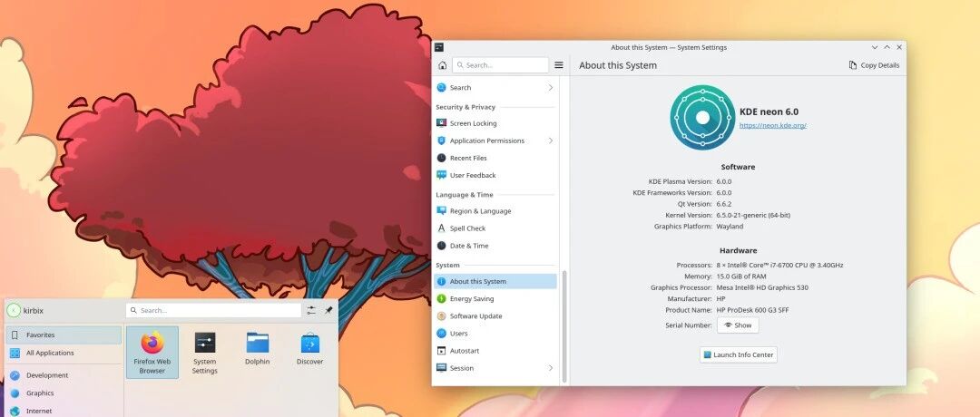This screenshot has width=980, height=417.
Task: Click the Search category magnifier icon
Action: tap(441, 88)
